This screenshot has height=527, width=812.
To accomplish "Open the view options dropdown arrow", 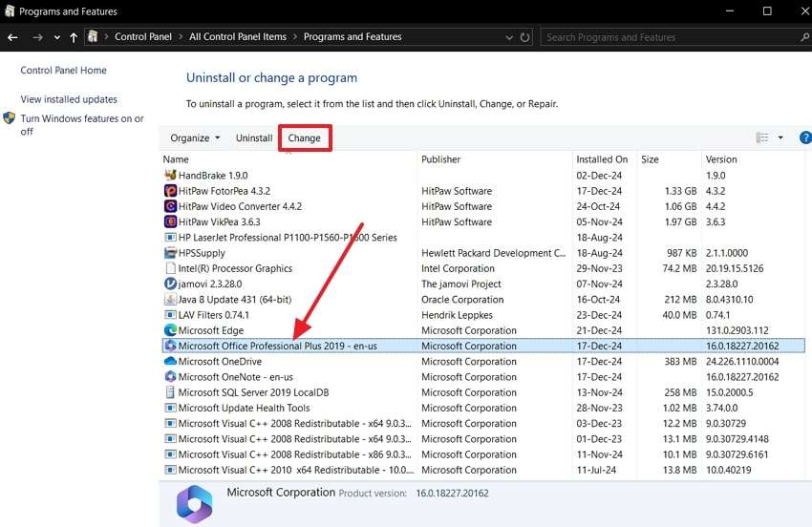I will [x=780, y=137].
